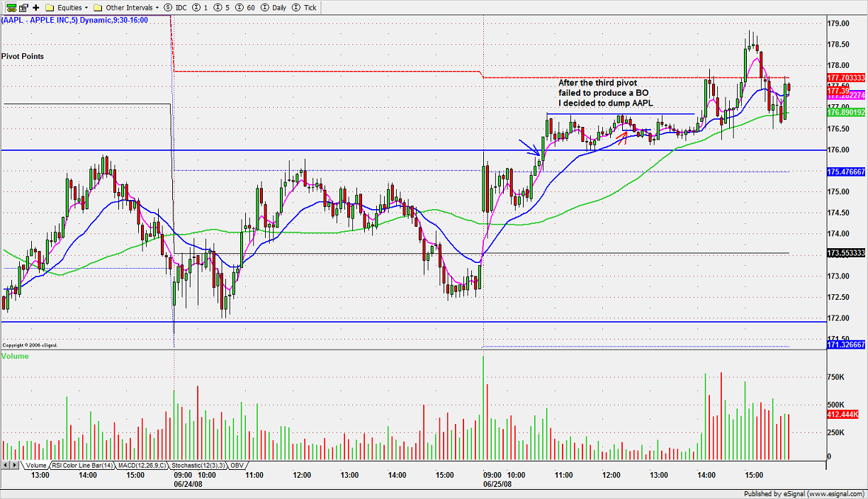This screenshot has width=868, height=499.
Task: Select the Volume study tab
Action: tap(35, 465)
